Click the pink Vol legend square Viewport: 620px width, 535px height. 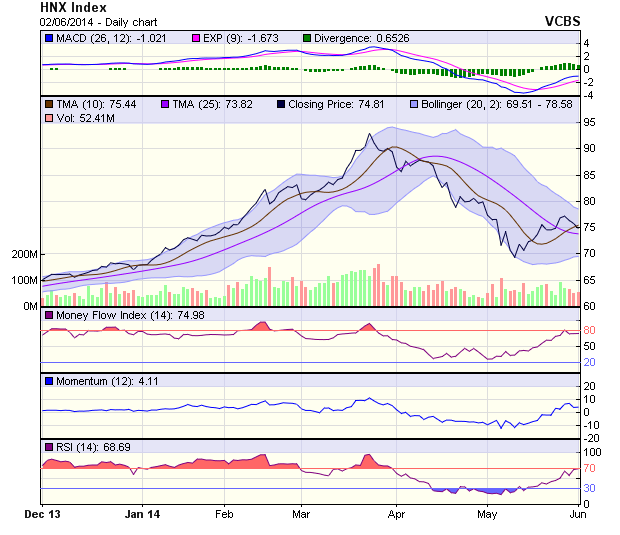[48, 119]
